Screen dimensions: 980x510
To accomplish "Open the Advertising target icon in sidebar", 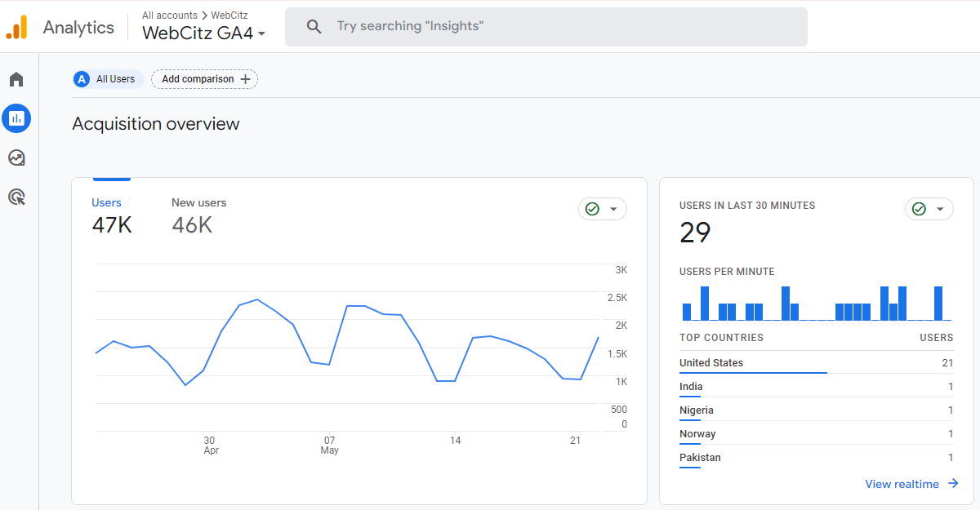I will (x=16, y=197).
